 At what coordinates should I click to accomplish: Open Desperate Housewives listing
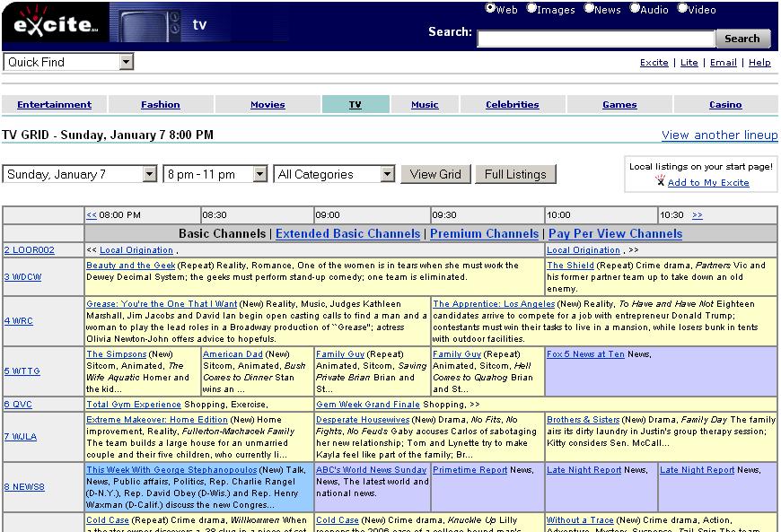(x=363, y=420)
